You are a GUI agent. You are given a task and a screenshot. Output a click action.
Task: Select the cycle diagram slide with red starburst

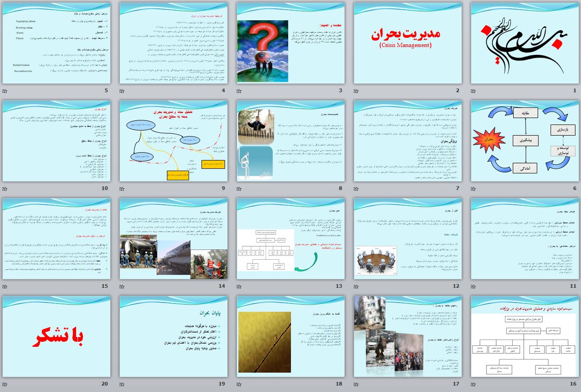525,141
